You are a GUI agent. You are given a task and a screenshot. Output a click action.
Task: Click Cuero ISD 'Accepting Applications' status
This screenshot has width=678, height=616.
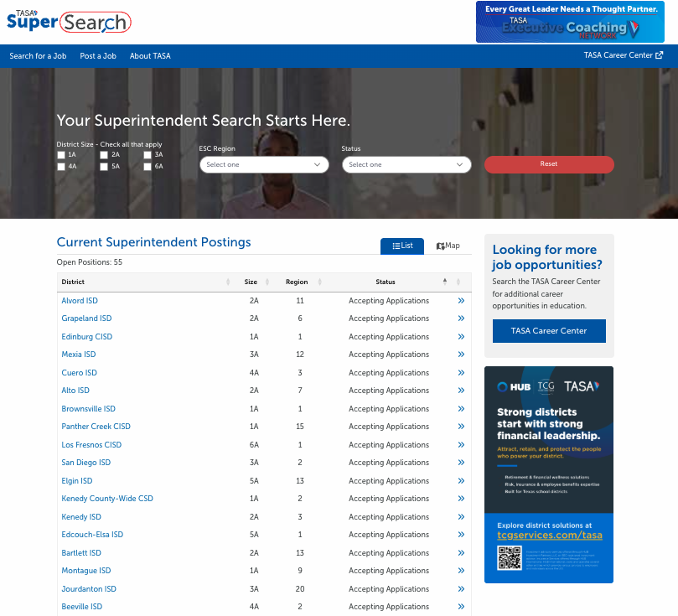coord(389,373)
